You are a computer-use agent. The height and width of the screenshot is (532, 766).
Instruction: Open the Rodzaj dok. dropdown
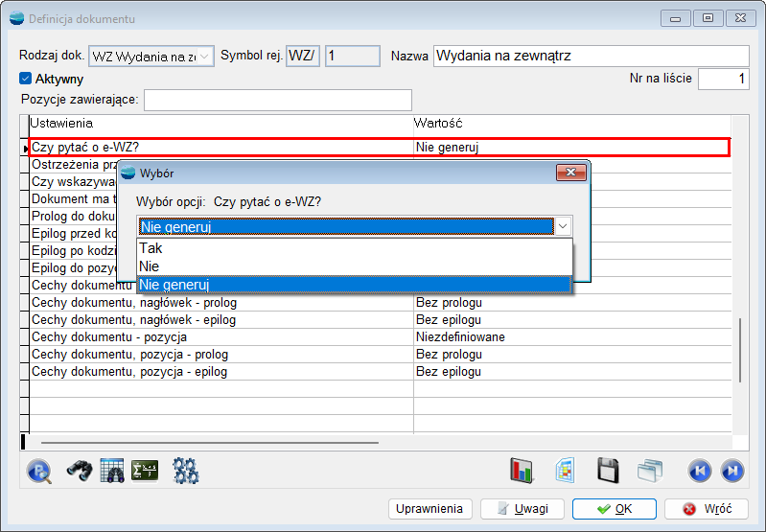(205, 57)
